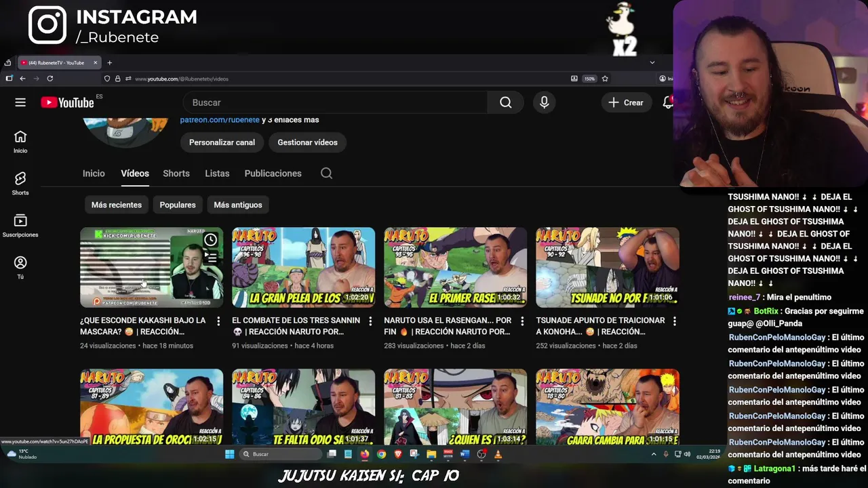868x488 pixels.
Task: Open EL PRIMER RASE thumbnail
Action: click(455, 267)
